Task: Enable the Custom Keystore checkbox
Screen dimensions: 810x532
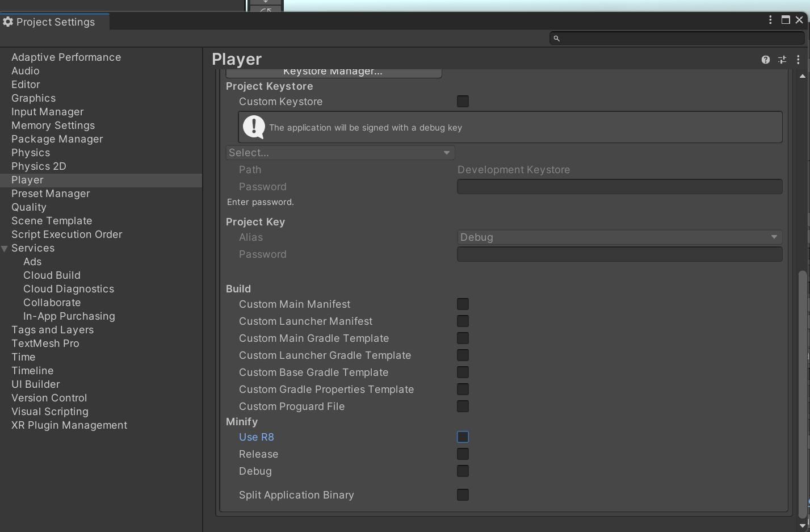Action: 463,101
